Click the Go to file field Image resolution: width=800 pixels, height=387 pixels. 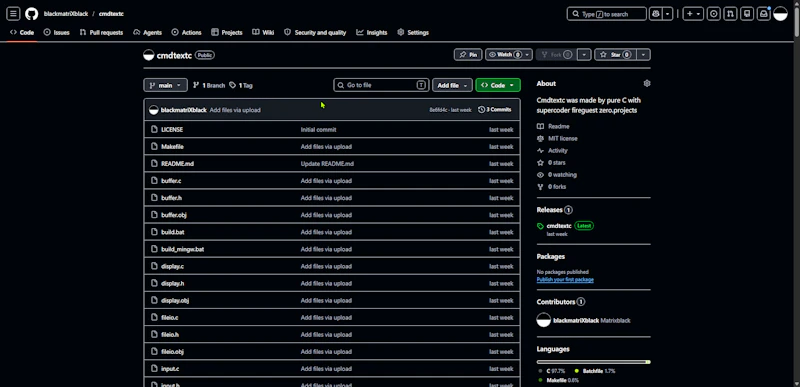coord(381,85)
